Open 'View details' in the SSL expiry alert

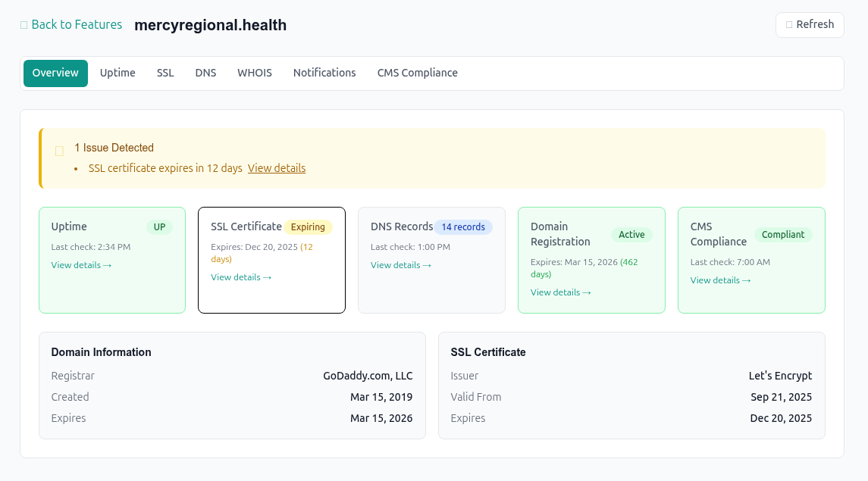(x=277, y=168)
